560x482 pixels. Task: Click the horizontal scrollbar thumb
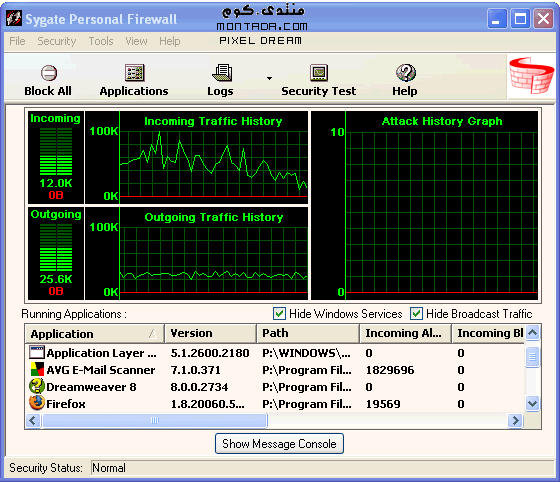155,420
